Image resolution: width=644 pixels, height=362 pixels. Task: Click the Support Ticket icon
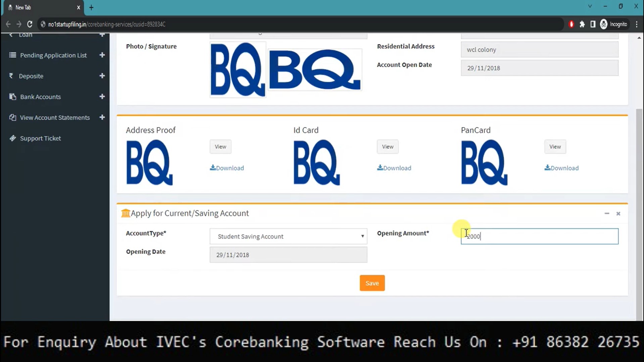[x=13, y=138]
